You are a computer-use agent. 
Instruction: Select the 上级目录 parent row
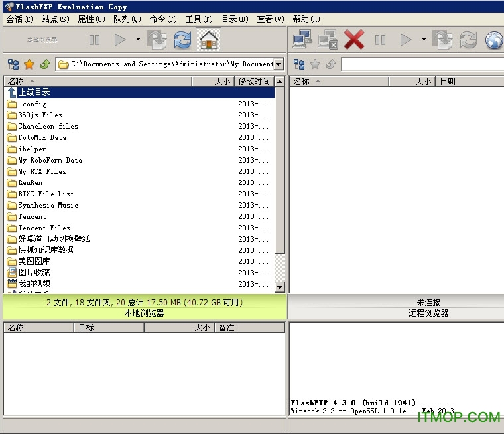coord(139,92)
